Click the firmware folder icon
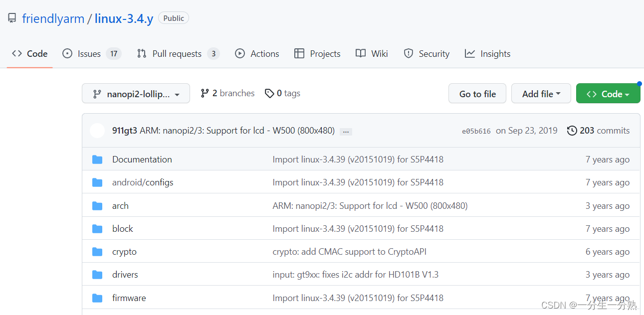Screen dimensions: 644x315 (97, 298)
